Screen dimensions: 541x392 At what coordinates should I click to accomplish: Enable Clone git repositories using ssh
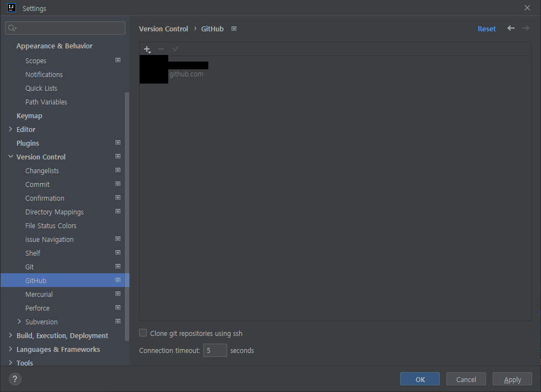pyautogui.click(x=143, y=333)
